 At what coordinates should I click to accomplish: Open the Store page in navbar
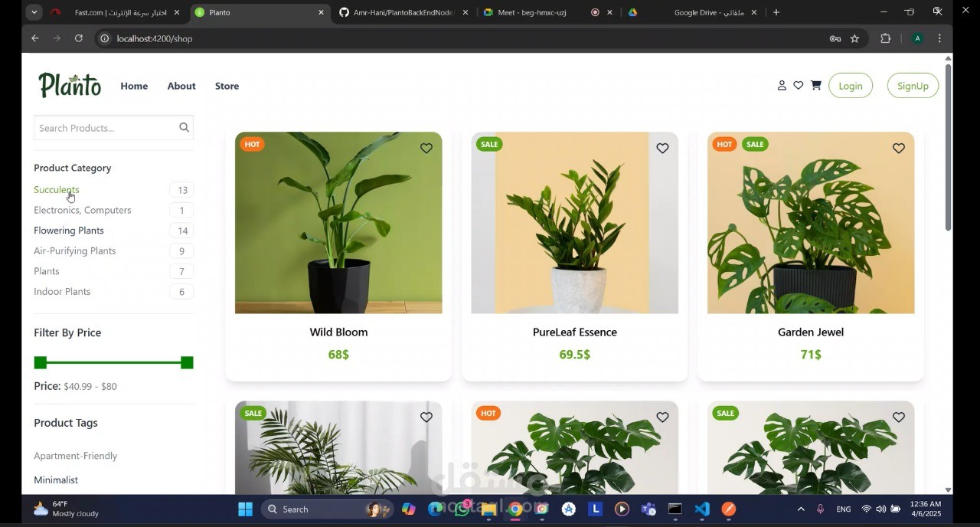[227, 86]
